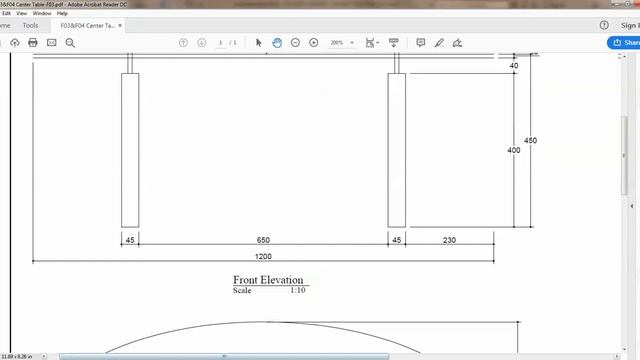640x360 pixels.
Task: Click the 400 height dimension text
Action: tap(514, 150)
